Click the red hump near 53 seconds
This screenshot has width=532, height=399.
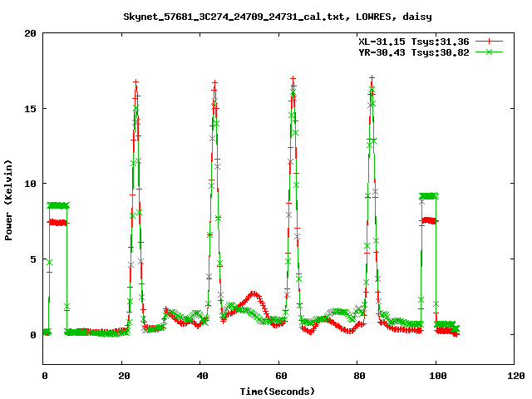[x=253, y=295]
